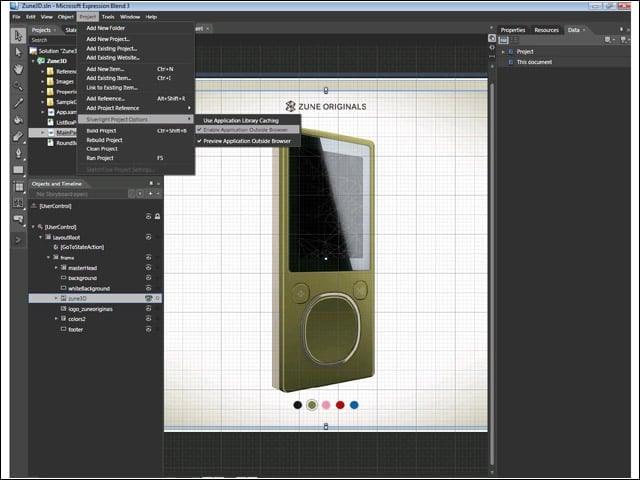Image resolution: width=640 pixels, height=480 pixels.
Task: Choose Clean Project from menu
Action: click(136, 149)
